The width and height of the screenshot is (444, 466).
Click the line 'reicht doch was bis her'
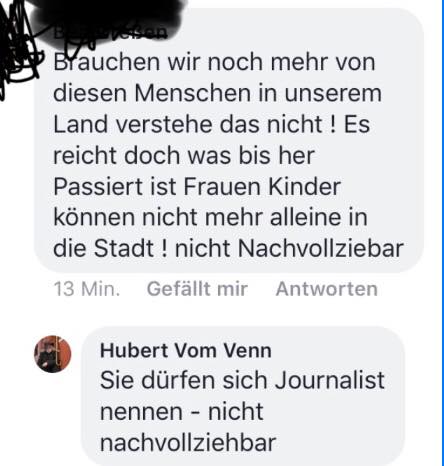[184, 155]
